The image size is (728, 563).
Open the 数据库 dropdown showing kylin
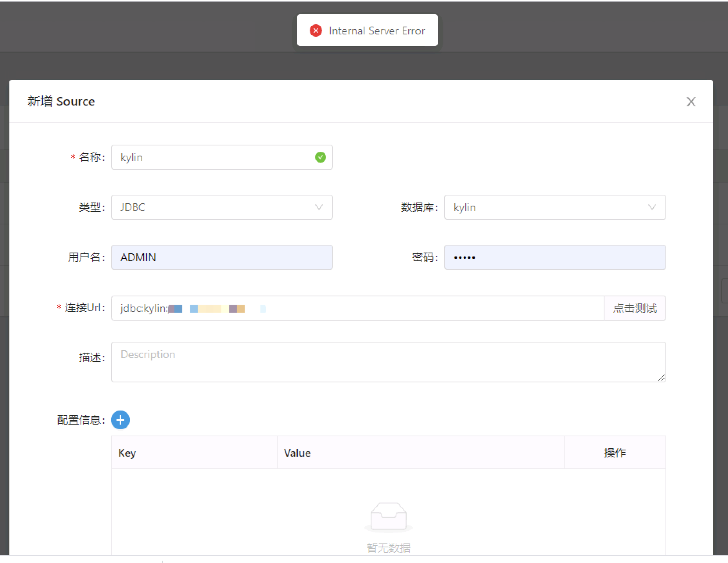[555, 207]
